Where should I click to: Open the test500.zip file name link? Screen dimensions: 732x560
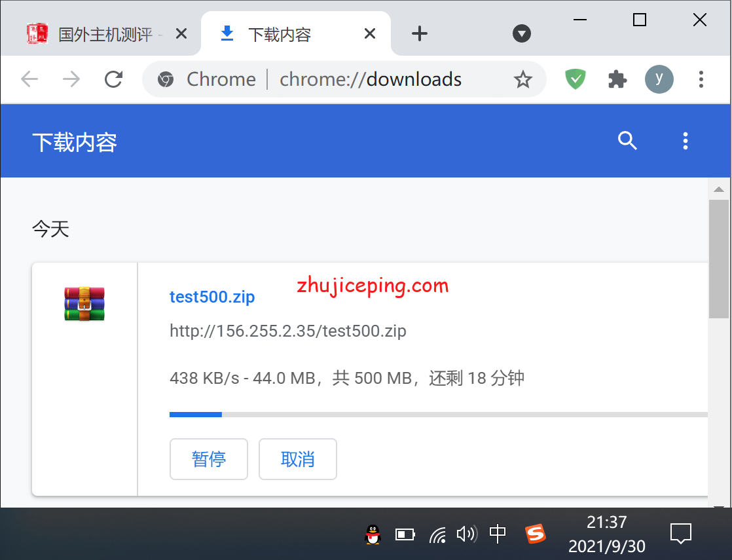click(212, 297)
